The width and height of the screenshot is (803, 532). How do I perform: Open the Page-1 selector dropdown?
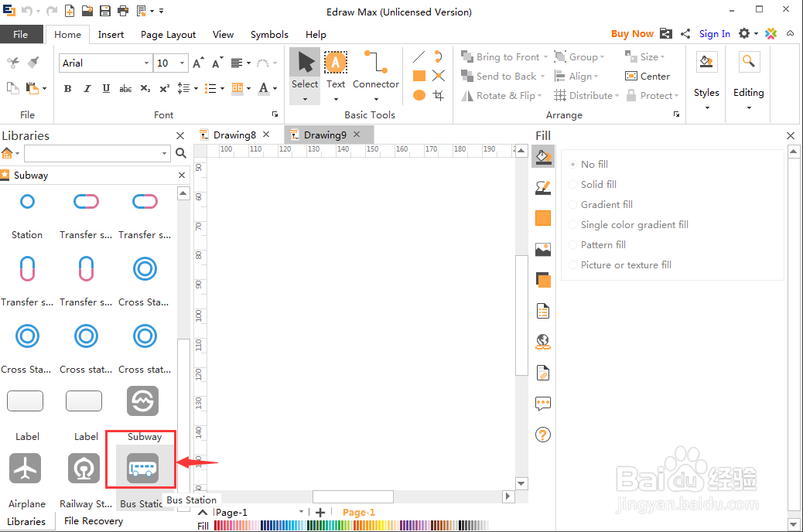pyautogui.click(x=301, y=512)
